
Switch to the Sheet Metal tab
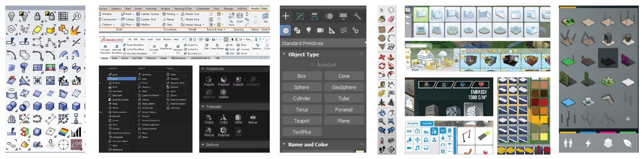[137, 58]
